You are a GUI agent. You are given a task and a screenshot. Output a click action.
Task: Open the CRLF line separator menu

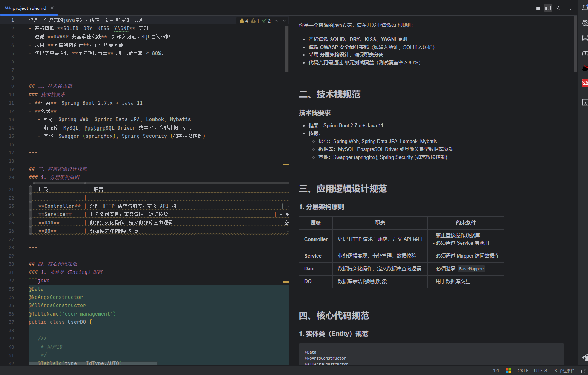(523, 371)
